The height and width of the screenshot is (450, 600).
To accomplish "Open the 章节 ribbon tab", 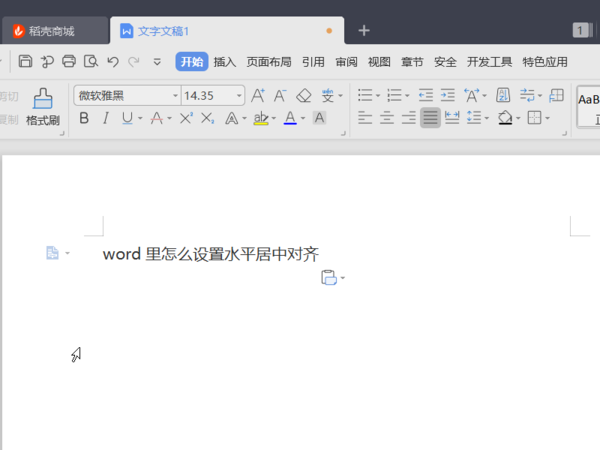I will pyautogui.click(x=412, y=62).
